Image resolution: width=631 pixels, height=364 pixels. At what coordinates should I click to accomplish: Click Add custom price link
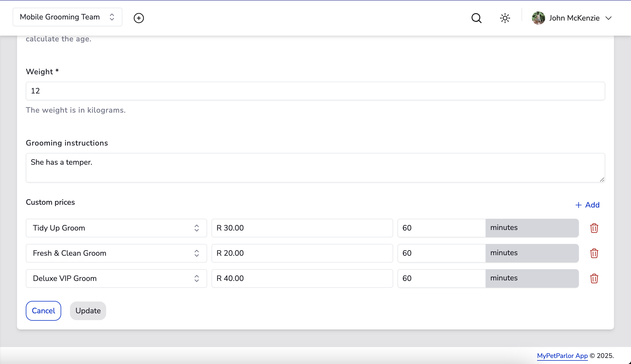587,205
